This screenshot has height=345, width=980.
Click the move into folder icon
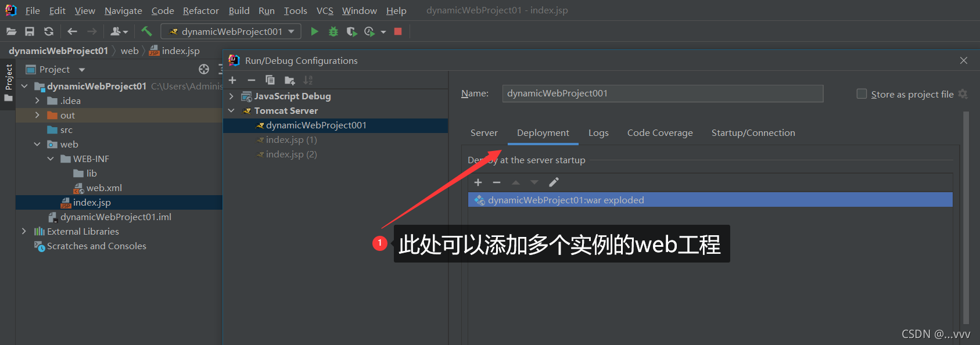289,80
